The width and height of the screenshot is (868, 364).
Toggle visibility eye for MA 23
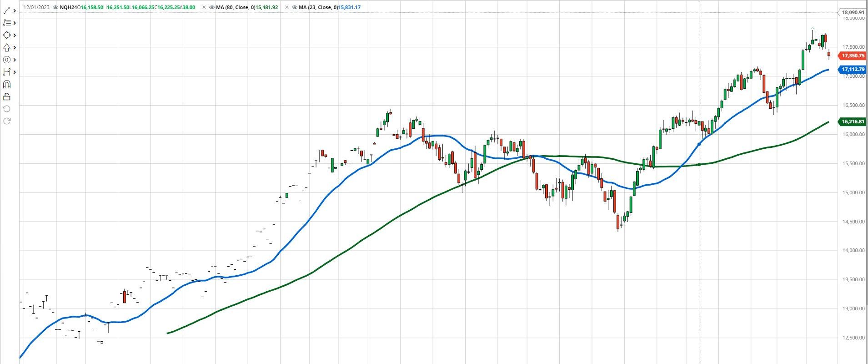pyautogui.click(x=295, y=7)
